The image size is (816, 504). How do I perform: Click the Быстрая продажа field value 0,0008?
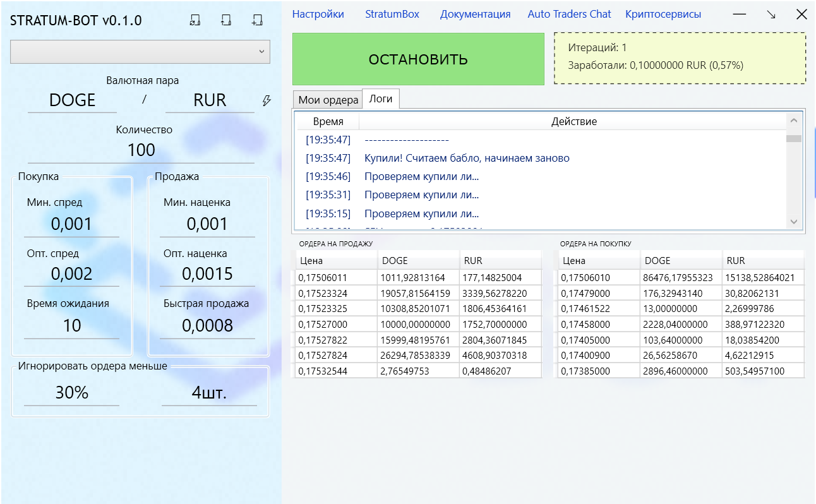(x=207, y=325)
